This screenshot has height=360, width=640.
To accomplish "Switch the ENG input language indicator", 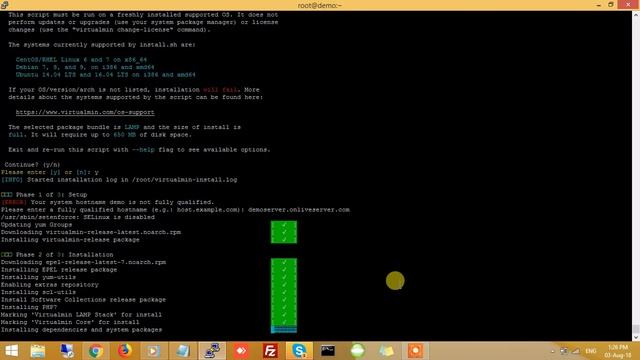I will click(591, 351).
